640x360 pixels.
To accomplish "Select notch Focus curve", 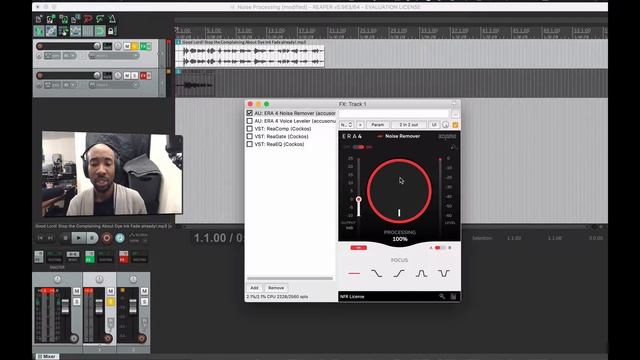I will [444, 273].
